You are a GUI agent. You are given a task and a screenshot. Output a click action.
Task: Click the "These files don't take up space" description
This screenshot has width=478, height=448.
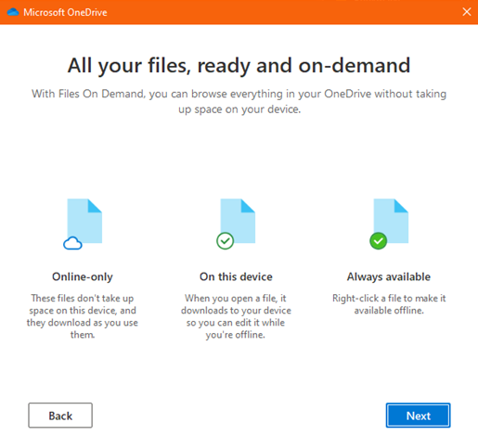(83, 316)
